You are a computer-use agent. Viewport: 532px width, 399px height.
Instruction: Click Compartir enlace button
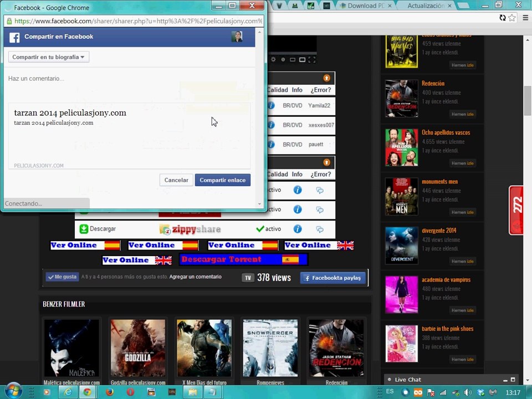(223, 180)
